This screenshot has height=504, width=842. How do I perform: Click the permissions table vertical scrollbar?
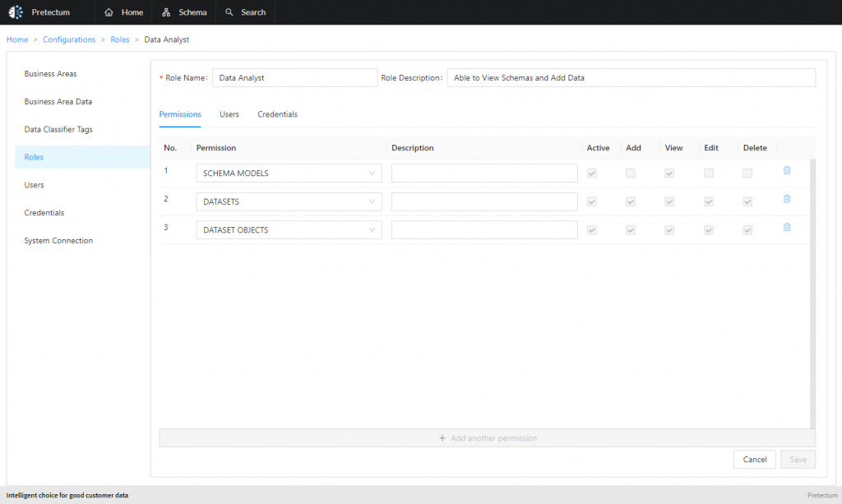812,294
